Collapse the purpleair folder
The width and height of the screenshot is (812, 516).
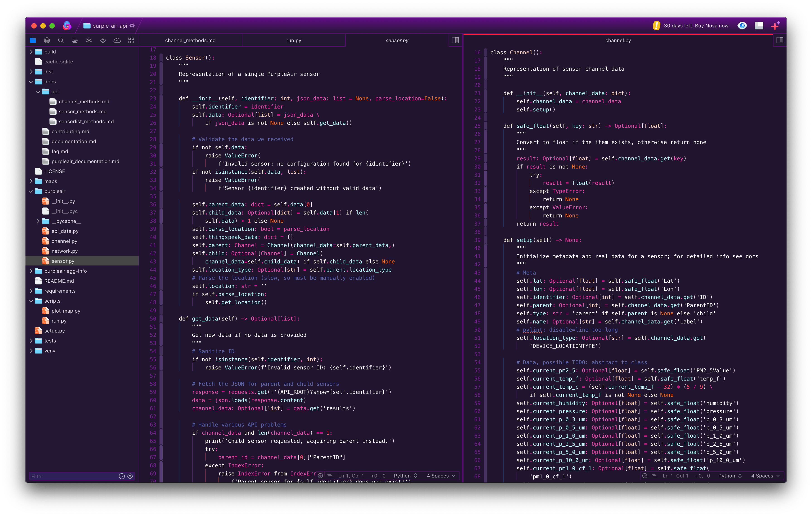point(31,191)
